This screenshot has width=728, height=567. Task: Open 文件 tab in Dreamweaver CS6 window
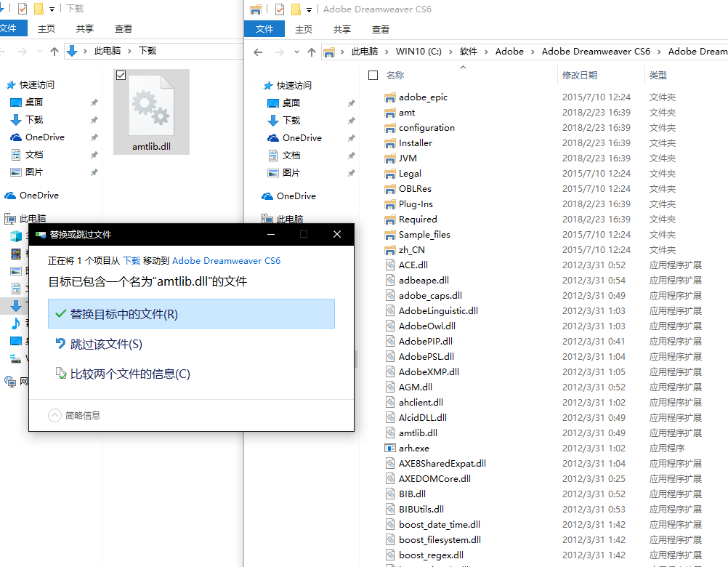pos(264,29)
